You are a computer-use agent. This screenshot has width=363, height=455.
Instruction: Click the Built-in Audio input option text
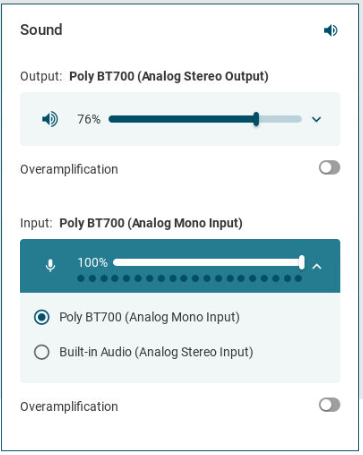point(156,352)
